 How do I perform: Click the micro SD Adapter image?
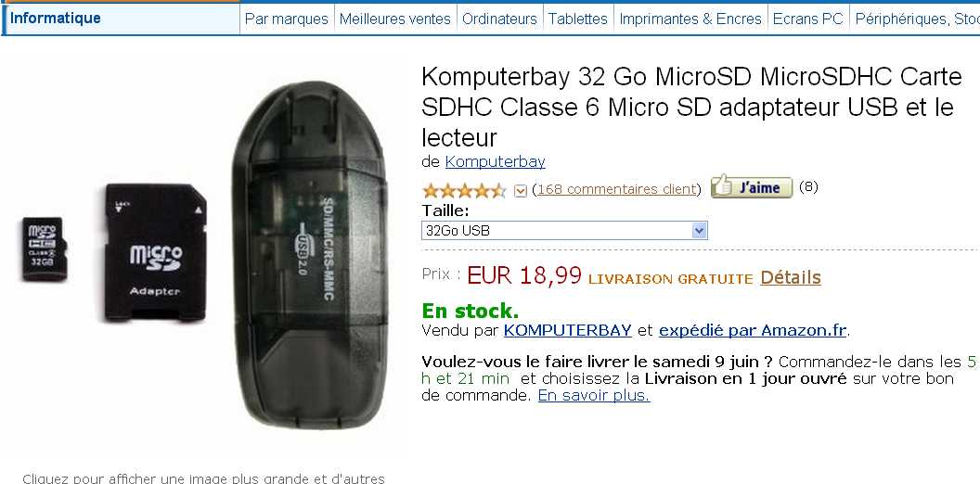pyautogui.click(x=156, y=252)
